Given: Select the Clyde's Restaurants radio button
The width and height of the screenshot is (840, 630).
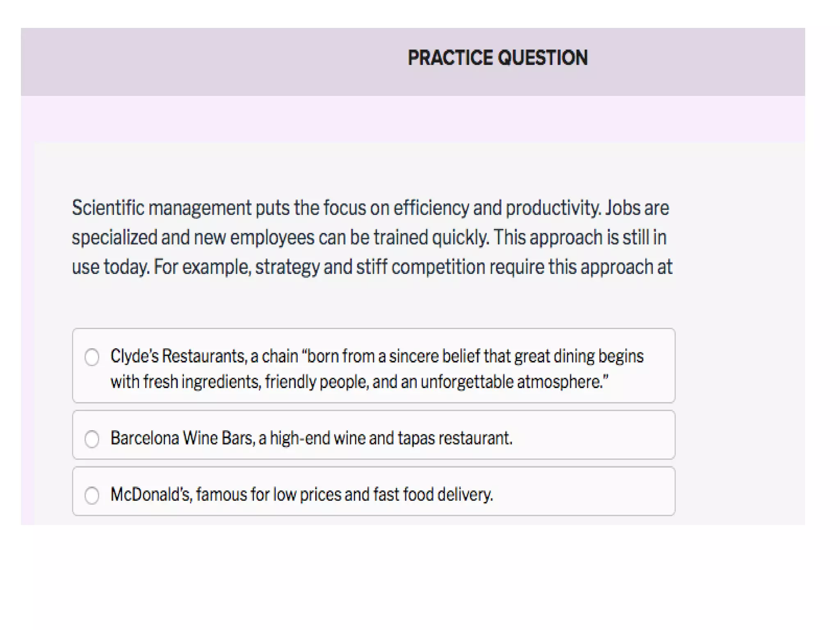Looking at the screenshot, I should pos(92,357).
